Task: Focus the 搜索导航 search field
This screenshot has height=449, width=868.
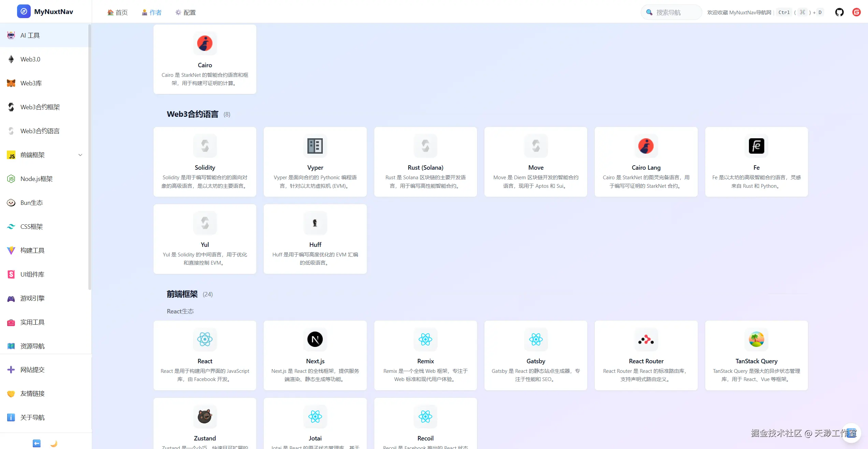Action: 671,12
